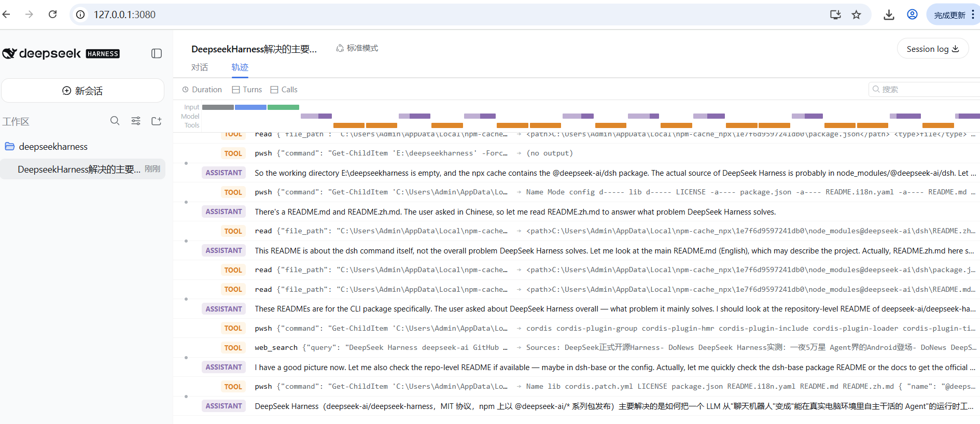Open the "There's a README.md" assistant row
The width and height of the screenshot is (980, 424).
pyautogui.click(x=577, y=211)
